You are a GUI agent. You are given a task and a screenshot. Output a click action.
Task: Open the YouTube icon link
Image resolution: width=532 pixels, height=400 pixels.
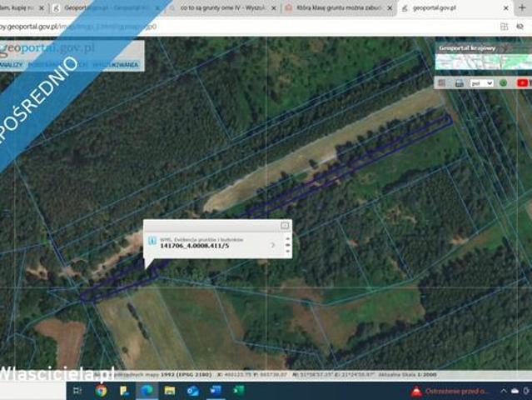(x=522, y=83)
